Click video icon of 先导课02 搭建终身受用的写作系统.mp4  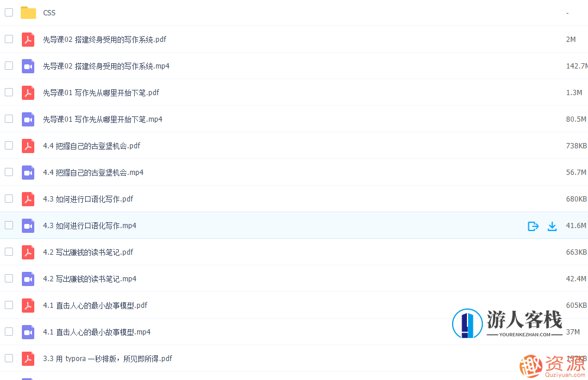[x=28, y=66]
